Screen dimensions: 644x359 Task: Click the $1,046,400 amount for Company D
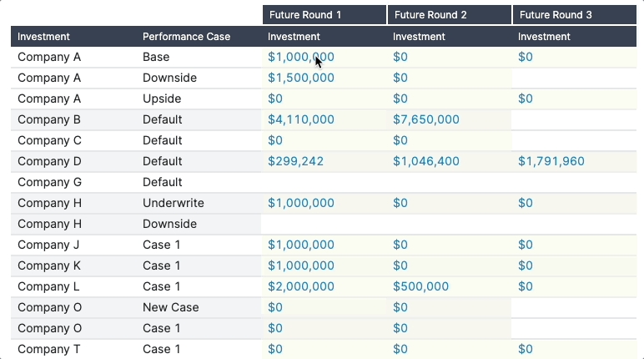tap(426, 161)
